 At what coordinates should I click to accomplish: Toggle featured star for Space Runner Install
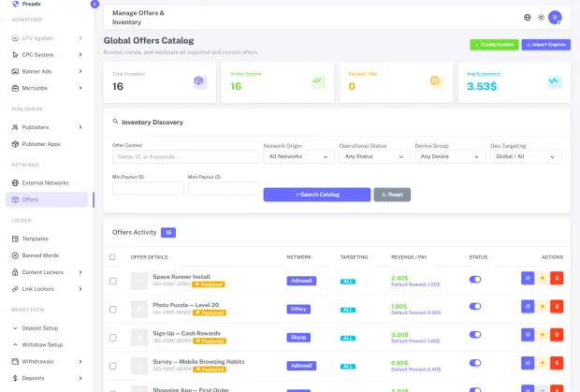tap(543, 278)
